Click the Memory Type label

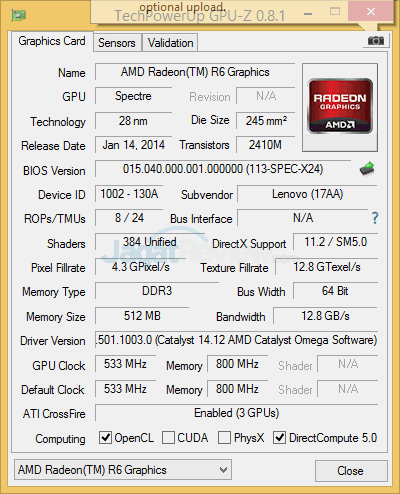[x=54, y=292]
